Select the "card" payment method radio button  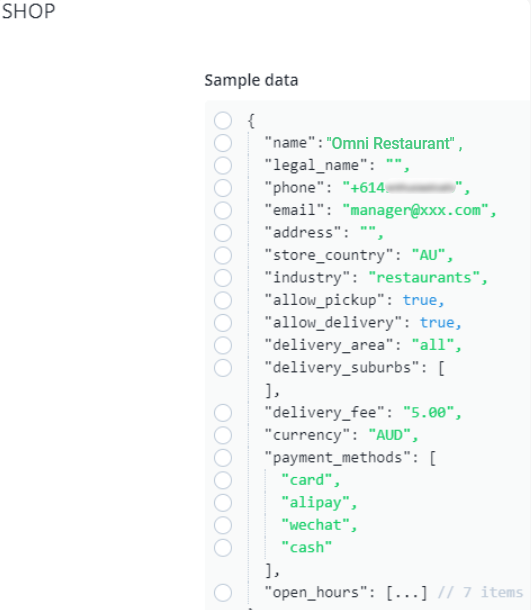(x=223, y=480)
